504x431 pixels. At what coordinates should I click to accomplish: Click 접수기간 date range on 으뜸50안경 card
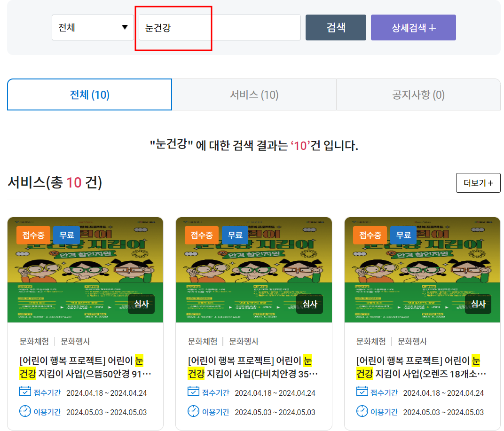(107, 393)
